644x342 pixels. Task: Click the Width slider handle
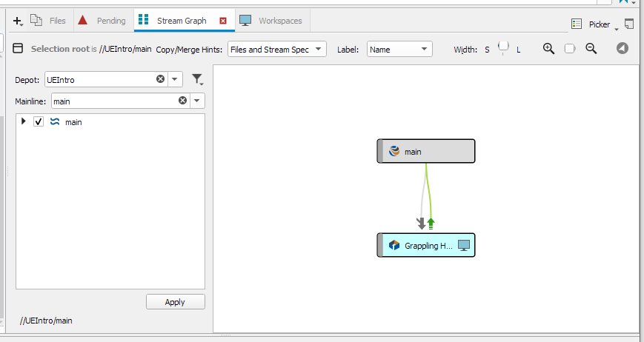[x=503, y=47]
